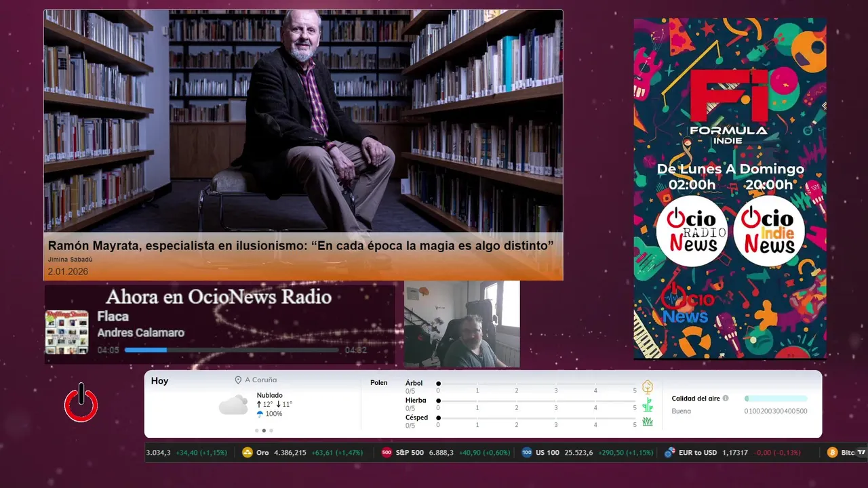Image resolution: width=868 pixels, height=488 pixels.
Task: Click the Hoy label in weather widget
Action: (x=159, y=381)
